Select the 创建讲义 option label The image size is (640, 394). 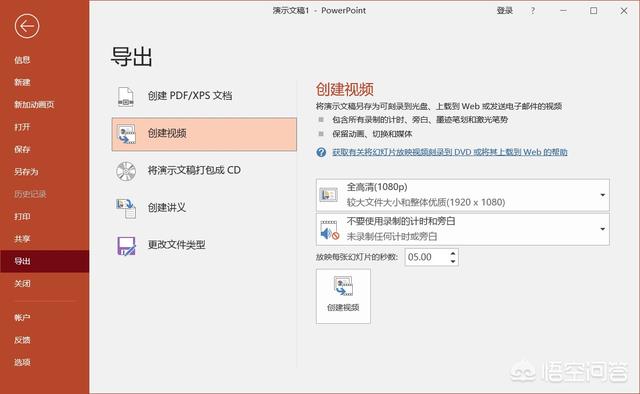pyautogui.click(x=167, y=207)
